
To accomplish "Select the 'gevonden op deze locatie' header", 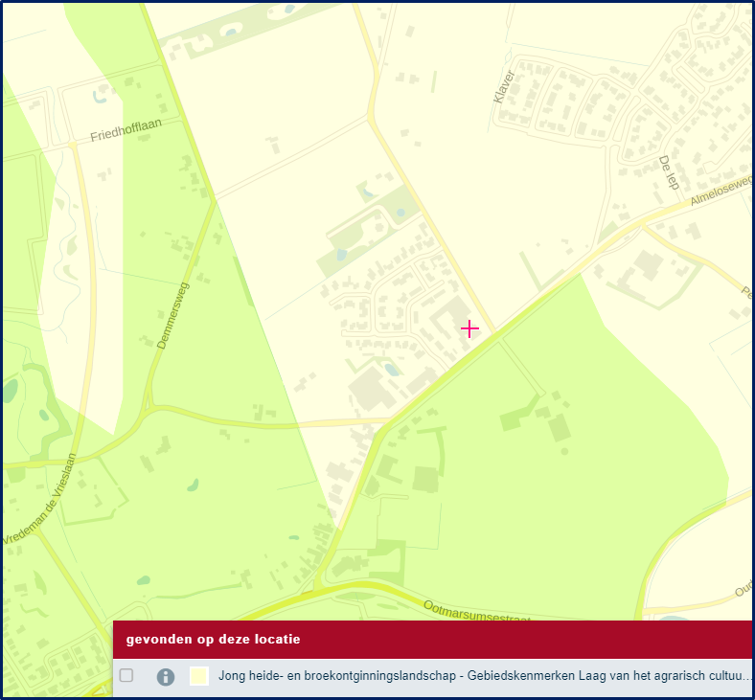I will pos(214,640).
